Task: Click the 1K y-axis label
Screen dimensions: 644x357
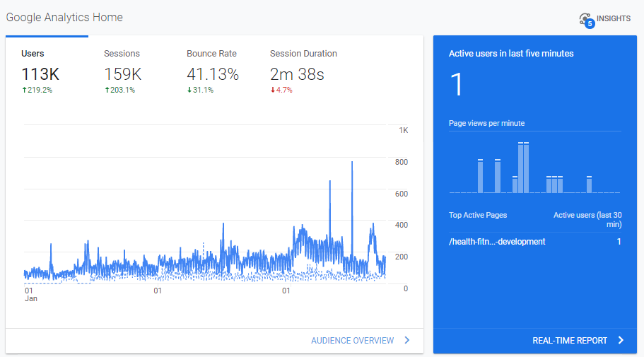Action: [x=404, y=130]
